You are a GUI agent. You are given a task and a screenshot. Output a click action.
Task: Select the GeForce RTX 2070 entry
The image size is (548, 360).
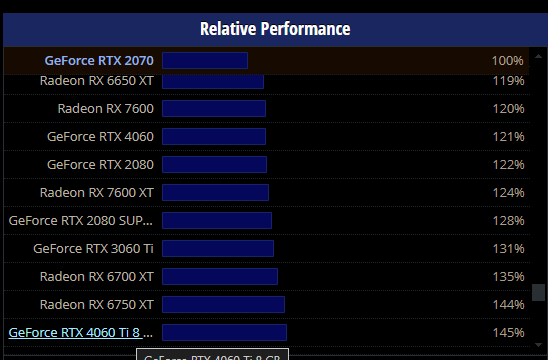click(99, 60)
